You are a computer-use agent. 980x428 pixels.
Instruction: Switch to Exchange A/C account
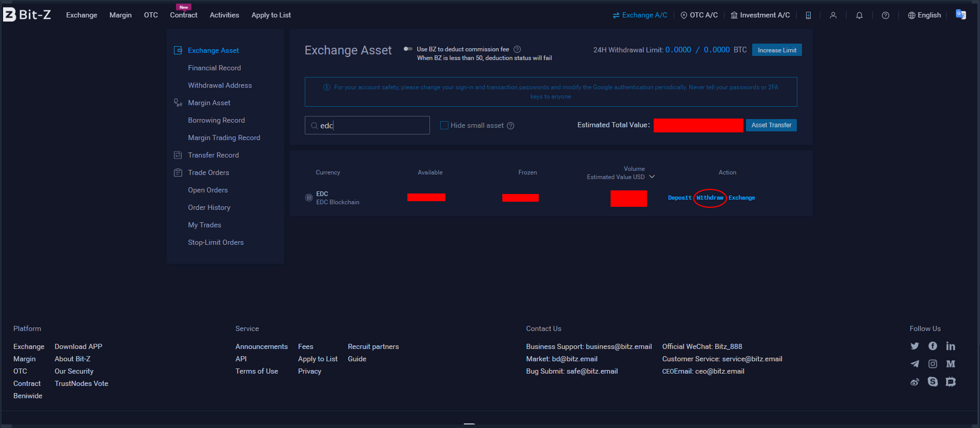pyautogui.click(x=640, y=15)
